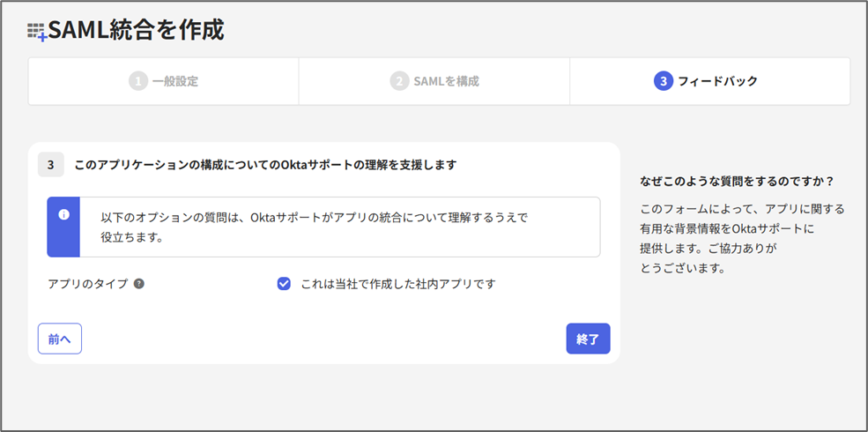The height and width of the screenshot is (432, 868).
Task: Click the blue step 3 number circle
Action: 663,81
